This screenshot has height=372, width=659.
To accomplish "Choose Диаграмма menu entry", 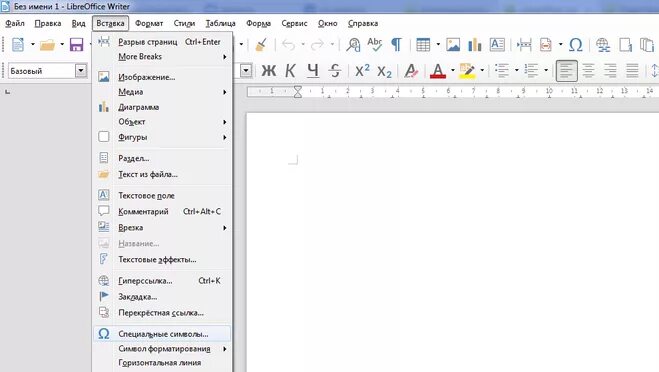I will [162, 107].
